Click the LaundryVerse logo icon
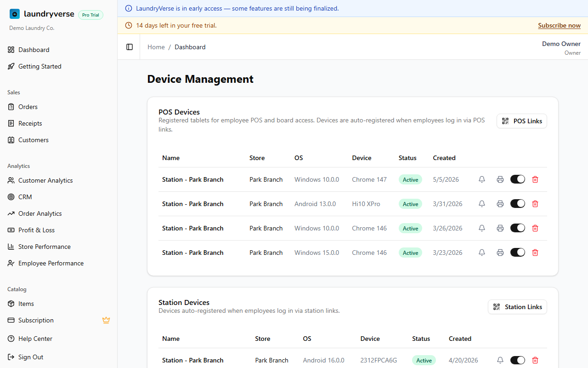The image size is (588, 368). [15, 14]
